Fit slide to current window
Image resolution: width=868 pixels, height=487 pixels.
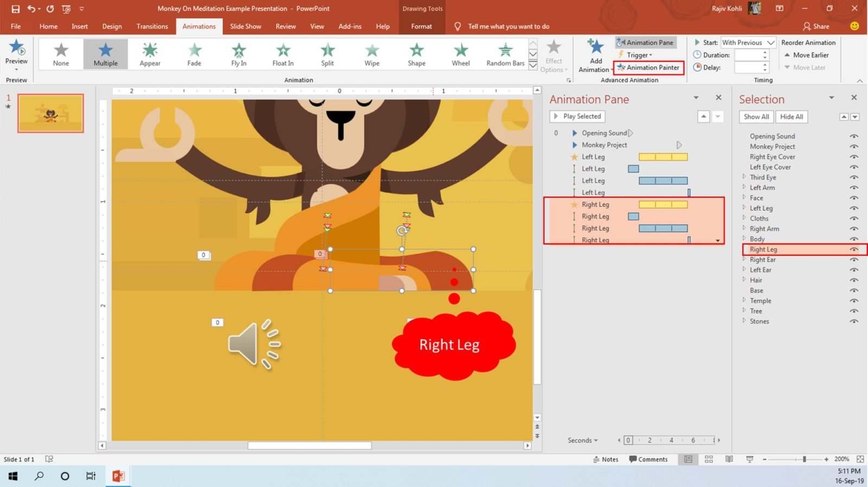(x=860, y=459)
